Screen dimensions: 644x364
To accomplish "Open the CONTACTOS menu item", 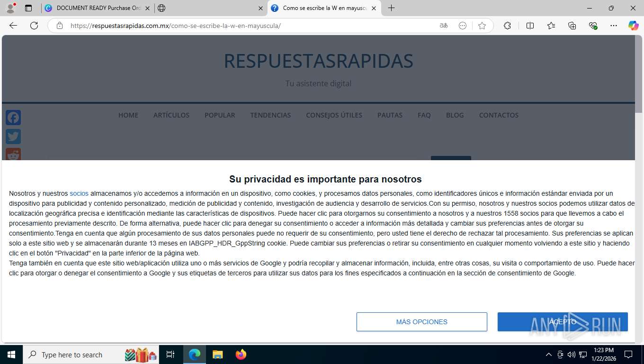I will tap(499, 115).
